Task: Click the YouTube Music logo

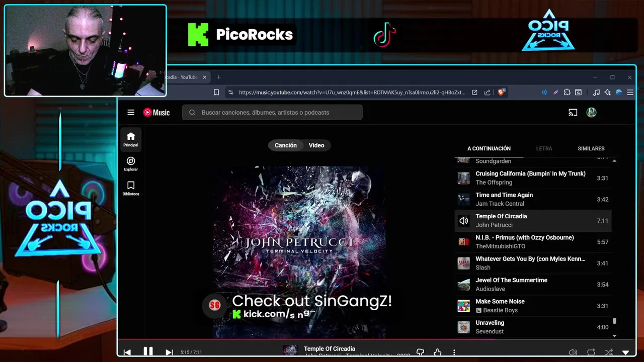Action: (156, 113)
